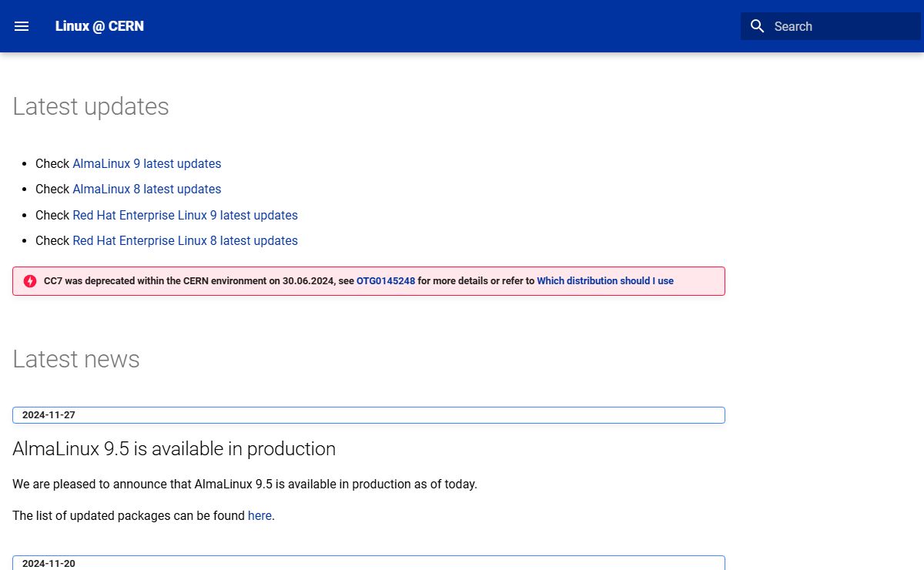Click the 'We are pleased to announce' paragraph
Viewport: 924px width, 570px height.
pos(245,484)
